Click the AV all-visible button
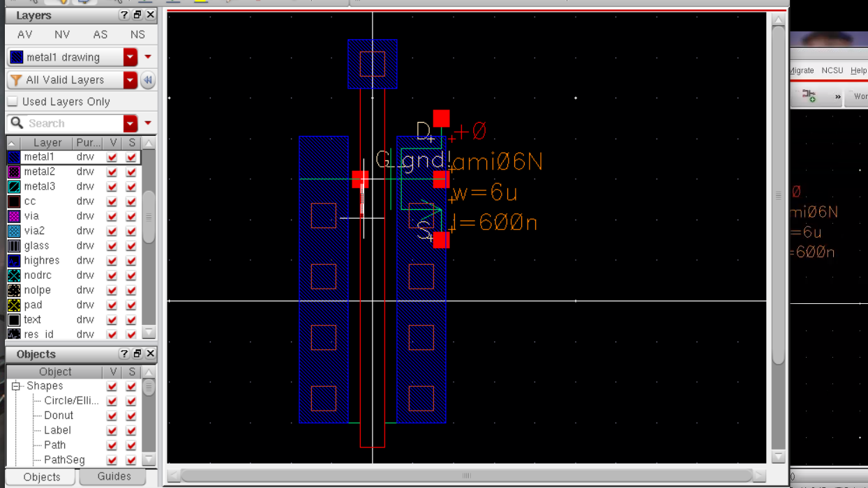Screen dimensions: 868x488 tap(24, 34)
